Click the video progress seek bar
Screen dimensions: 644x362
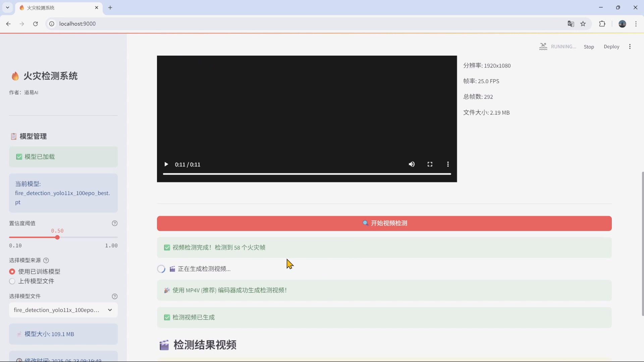[306, 174]
